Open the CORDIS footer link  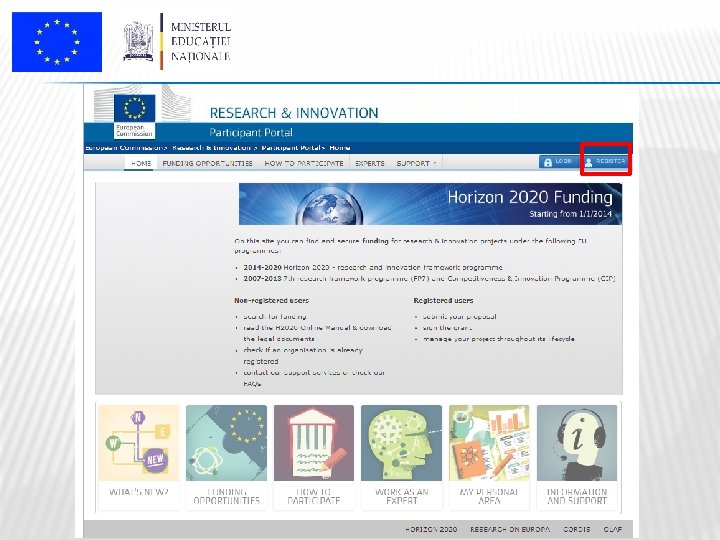coord(577,529)
